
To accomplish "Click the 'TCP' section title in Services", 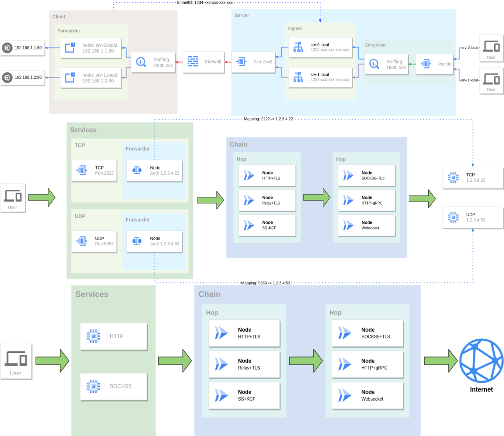I will [x=80, y=145].
